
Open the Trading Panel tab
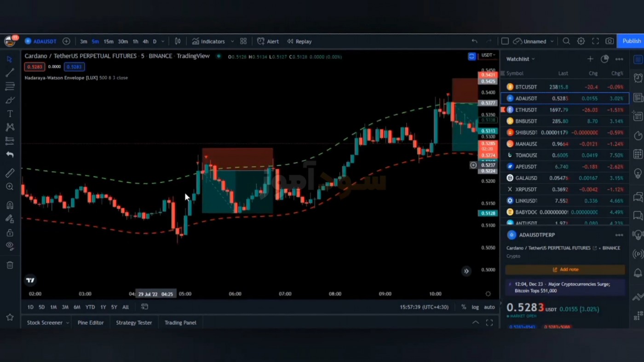180,322
